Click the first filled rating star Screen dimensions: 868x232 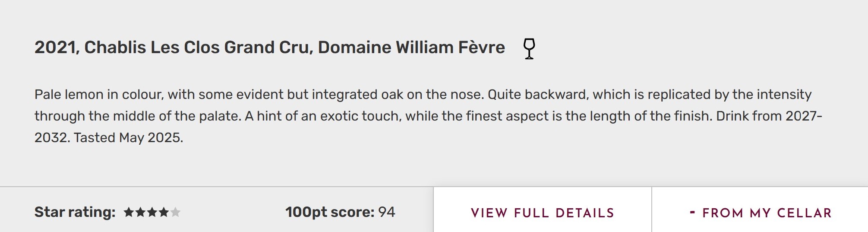[129, 212]
